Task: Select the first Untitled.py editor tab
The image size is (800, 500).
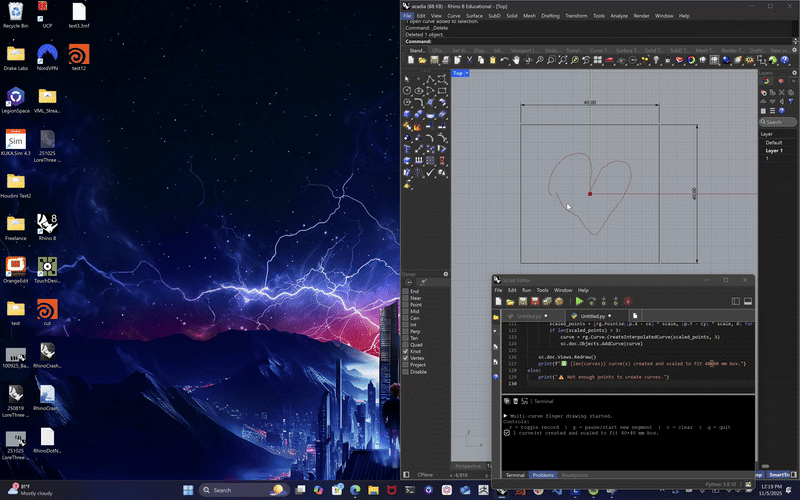Action: point(530,315)
